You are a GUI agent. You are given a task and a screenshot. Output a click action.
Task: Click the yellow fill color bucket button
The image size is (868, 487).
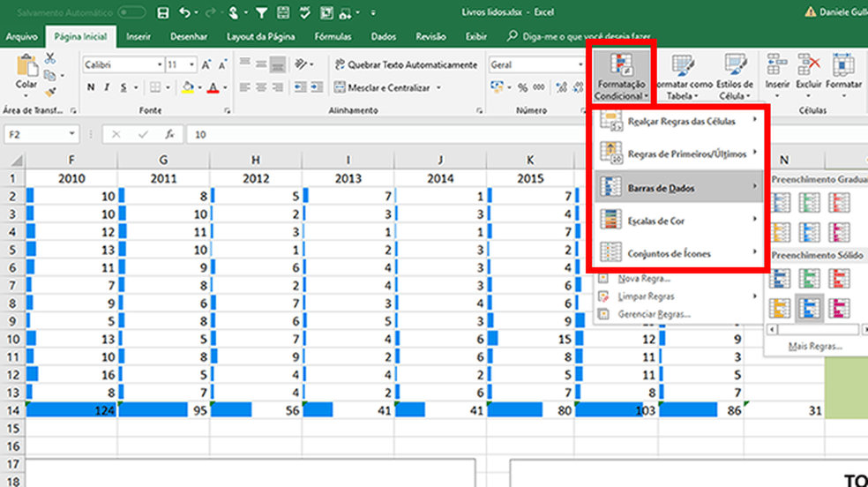pos(187,87)
